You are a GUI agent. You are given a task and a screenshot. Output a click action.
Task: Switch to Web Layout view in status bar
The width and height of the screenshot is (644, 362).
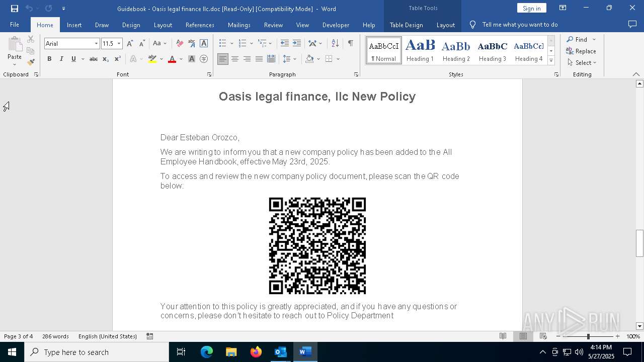[x=543, y=336]
